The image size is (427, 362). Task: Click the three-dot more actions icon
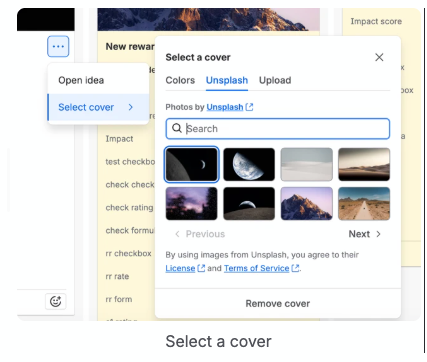point(58,46)
